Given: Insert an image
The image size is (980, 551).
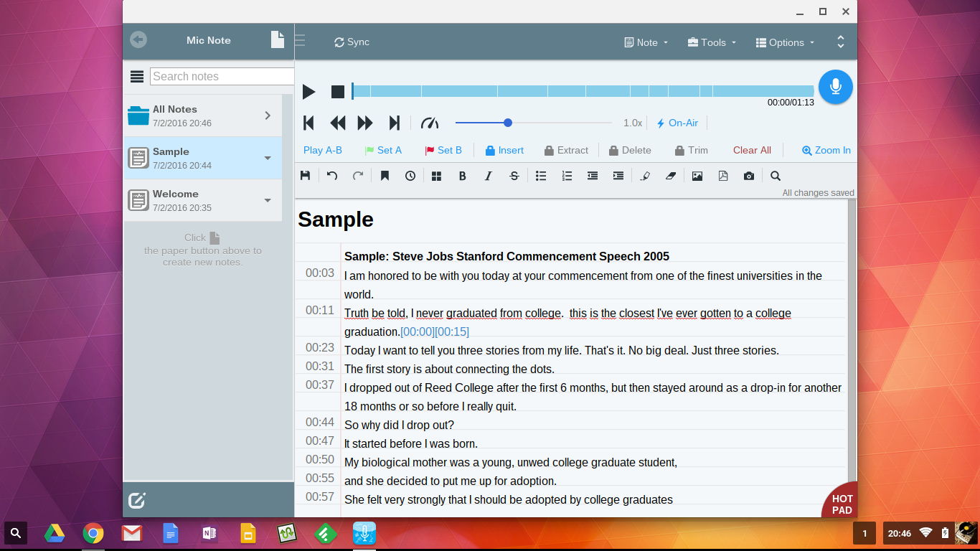Looking at the screenshot, I should 697,176.
